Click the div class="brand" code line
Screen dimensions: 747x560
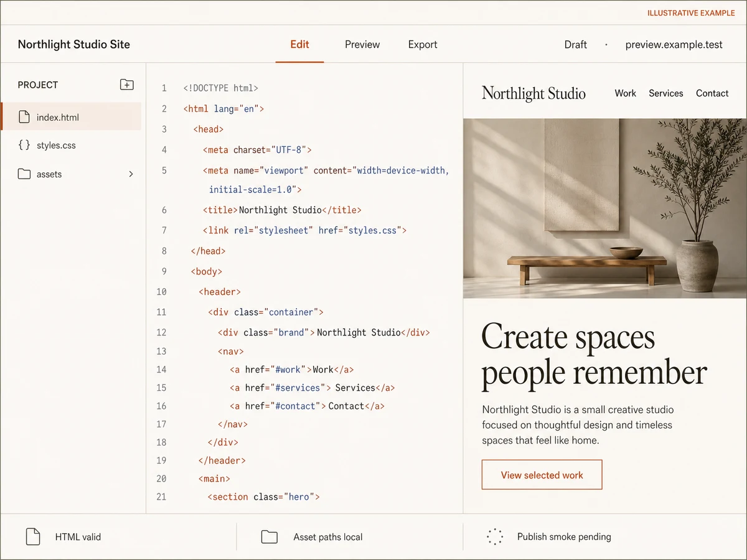324,332
